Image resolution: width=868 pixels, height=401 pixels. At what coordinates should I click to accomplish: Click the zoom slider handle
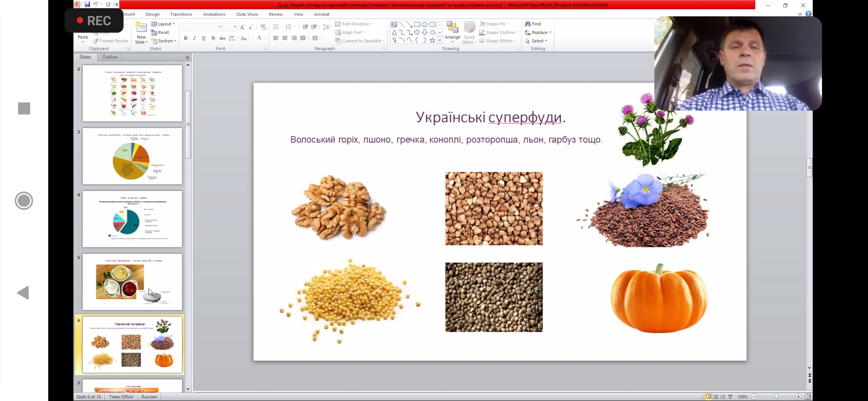[x=776, y=397]
